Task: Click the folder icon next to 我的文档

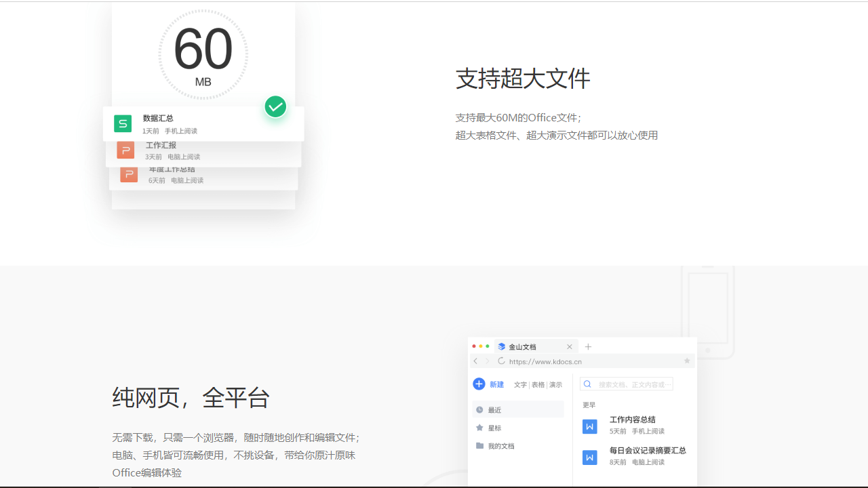Action: [x=479, y=446]
